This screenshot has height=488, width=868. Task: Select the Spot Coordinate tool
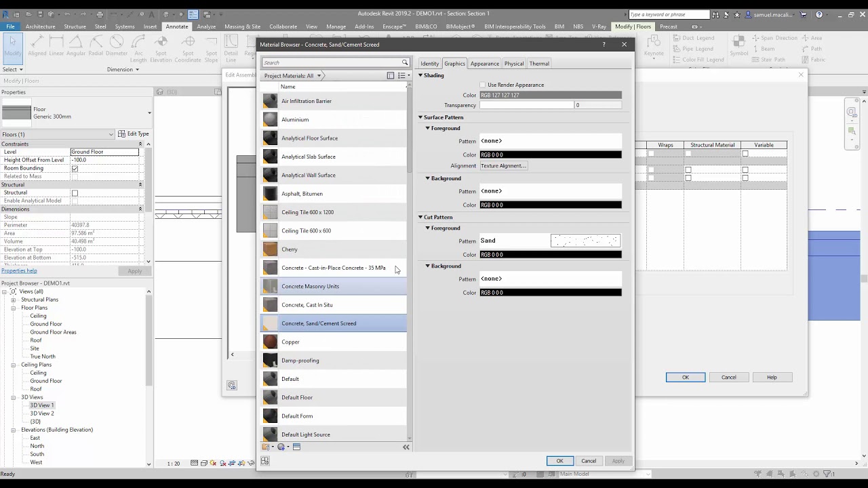188,49
